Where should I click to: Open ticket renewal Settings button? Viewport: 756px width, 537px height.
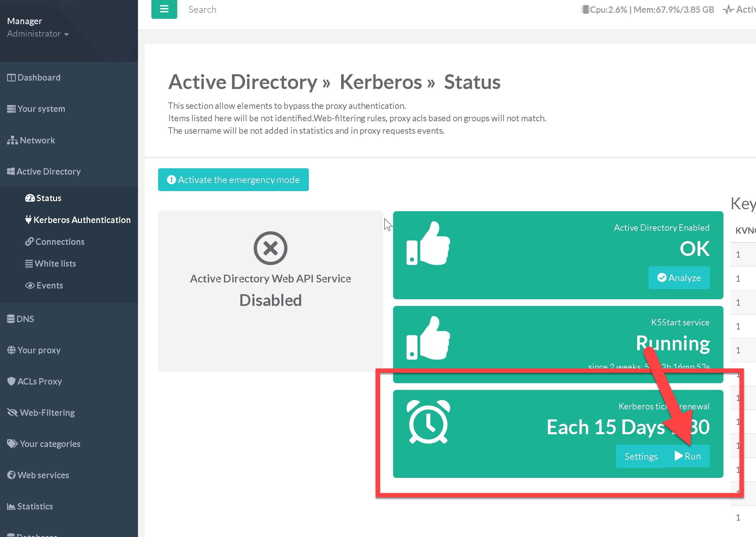(x=641, y=456)
